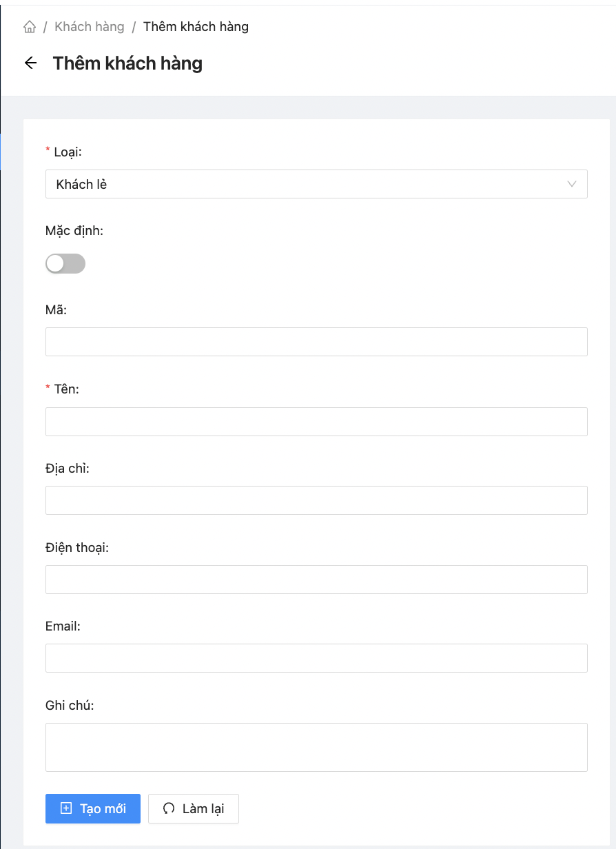This screenshot has height=849, width=616.
Task: Select the Thêm khách hàng breadcrumb item
Action: (196, 27)
